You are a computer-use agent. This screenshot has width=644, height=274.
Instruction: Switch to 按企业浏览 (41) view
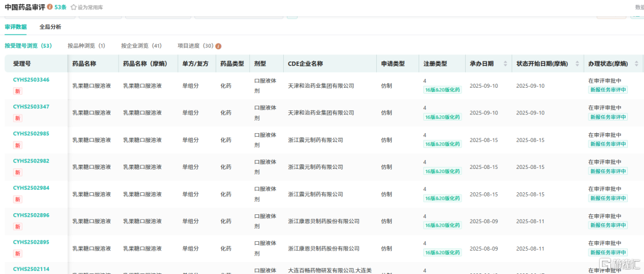[x=141, y=46]
